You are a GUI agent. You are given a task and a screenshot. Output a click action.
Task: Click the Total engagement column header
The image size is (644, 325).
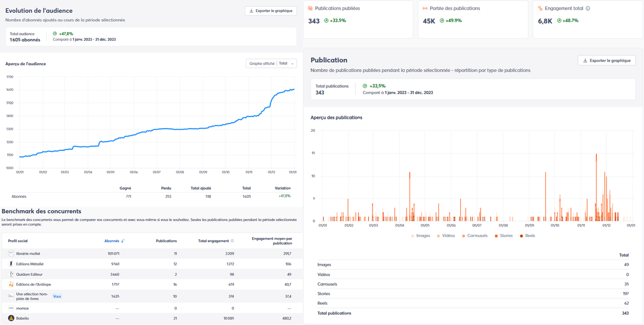coord(213,241)
